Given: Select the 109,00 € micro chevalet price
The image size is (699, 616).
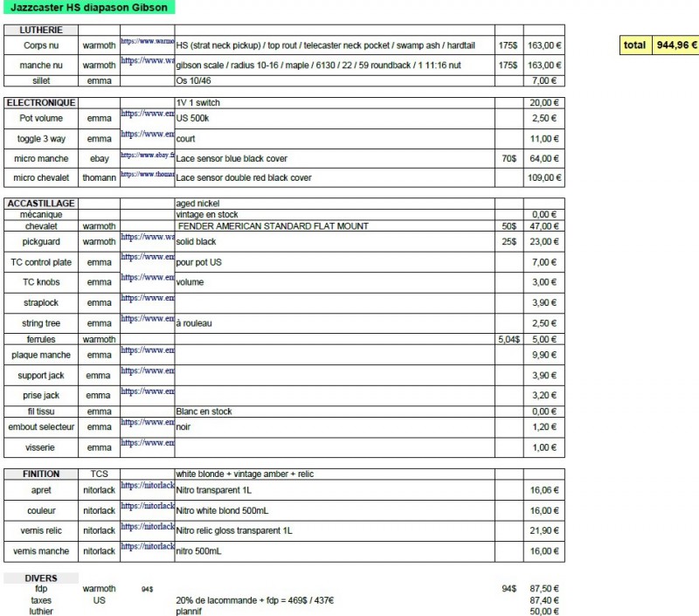Looking at the screenshot, I should tap(543, 178).
